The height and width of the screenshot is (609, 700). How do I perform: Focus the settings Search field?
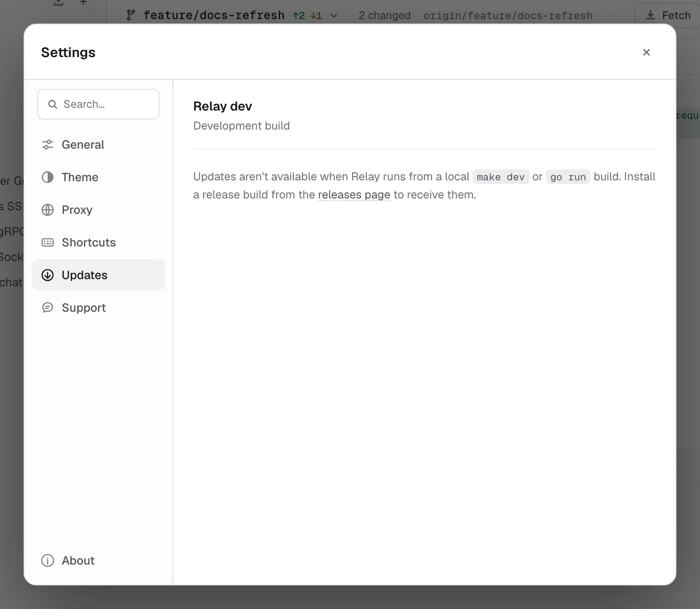[x=98, y=104]
